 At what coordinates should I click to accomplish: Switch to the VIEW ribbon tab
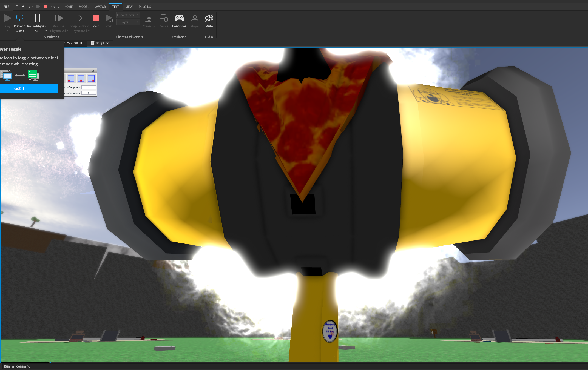[129, 7]
